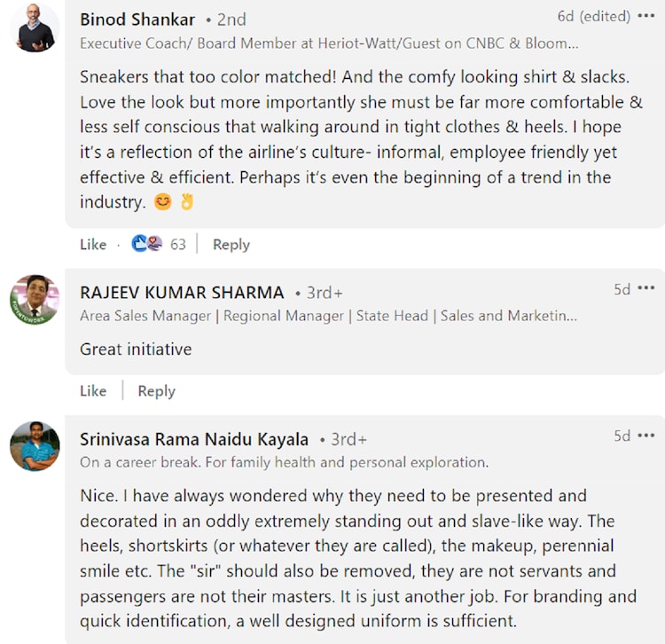This screenshot has width=665, height=644.
Task: Open the more-options dots on Srinivasa Kayala's comment
Action: coord(645,435)
